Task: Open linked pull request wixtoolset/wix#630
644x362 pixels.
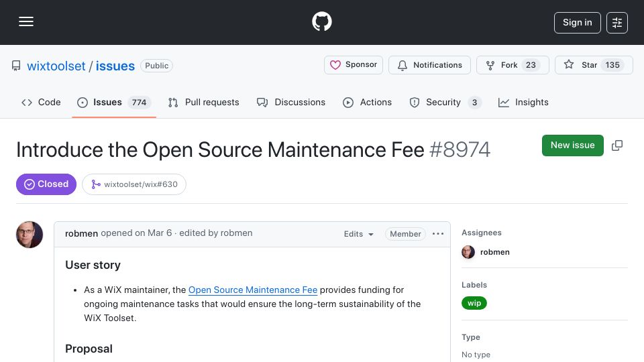Action: (x=134, y=184)
